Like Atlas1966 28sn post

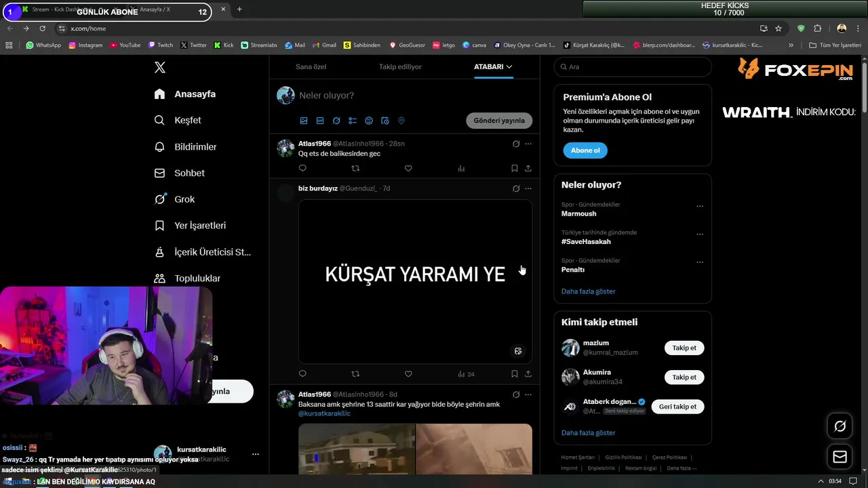coord(408,168)
